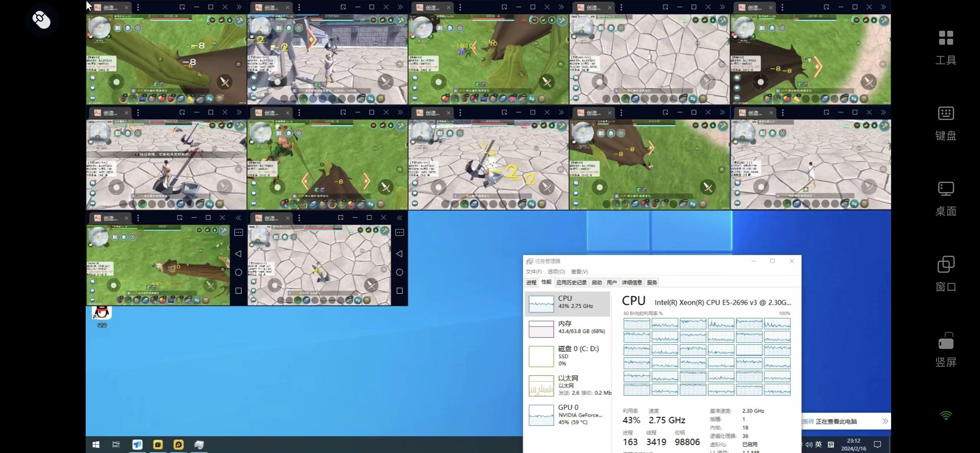Tap the 桌面 desktop icon
Screen dimensions: 980x453
tap(946, 199)
